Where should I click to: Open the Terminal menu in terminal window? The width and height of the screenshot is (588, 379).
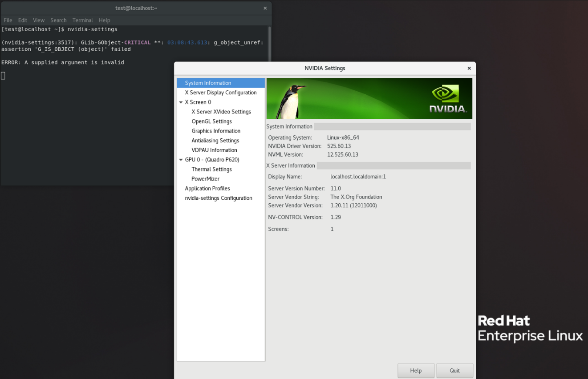pyautogui.click(x=83, y=20)
